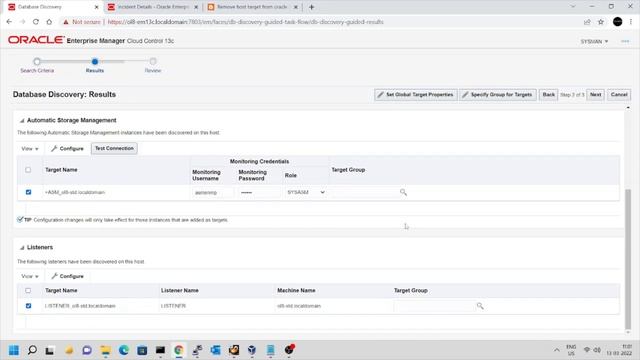Open the Chrome profile avatar
This screenshot has height=360, width=640.
click(x=618, y=22)
